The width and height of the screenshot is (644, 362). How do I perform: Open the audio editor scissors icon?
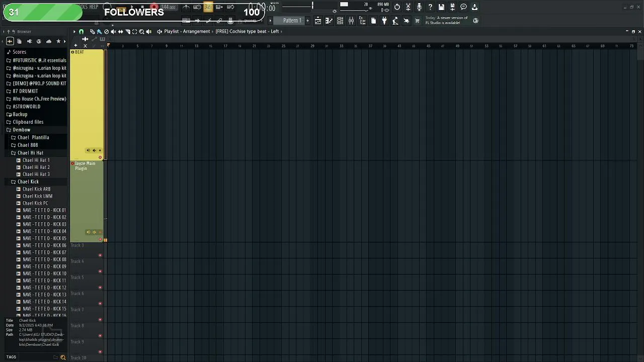click(x=408, y=7)
